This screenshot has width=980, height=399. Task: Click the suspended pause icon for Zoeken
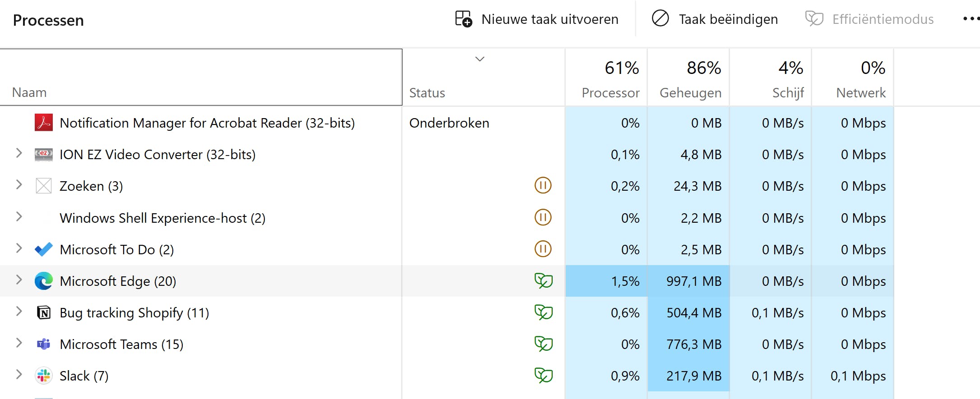tap(543, 185)
